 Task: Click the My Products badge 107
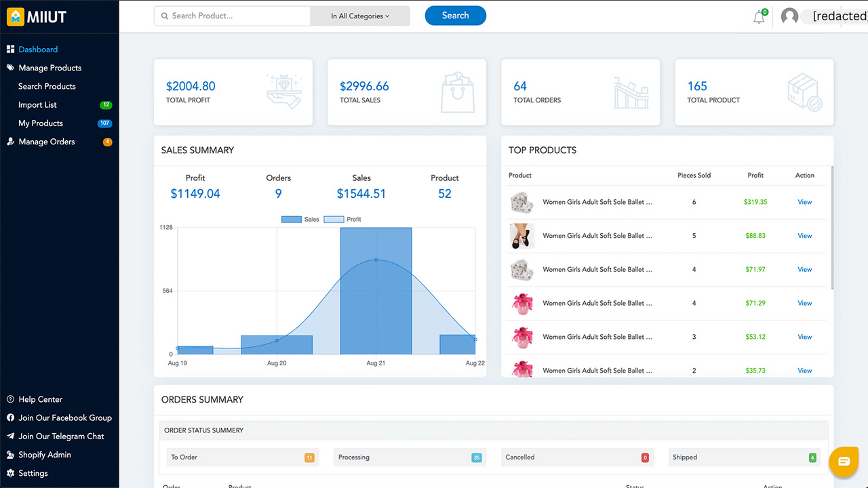coord(104,123)
